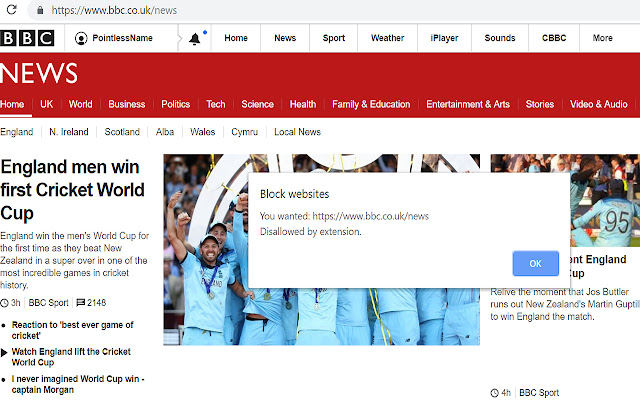Select the Politics news section
Image resolution: width=640 pixels, height=400 pixels.
coord(176,104)
